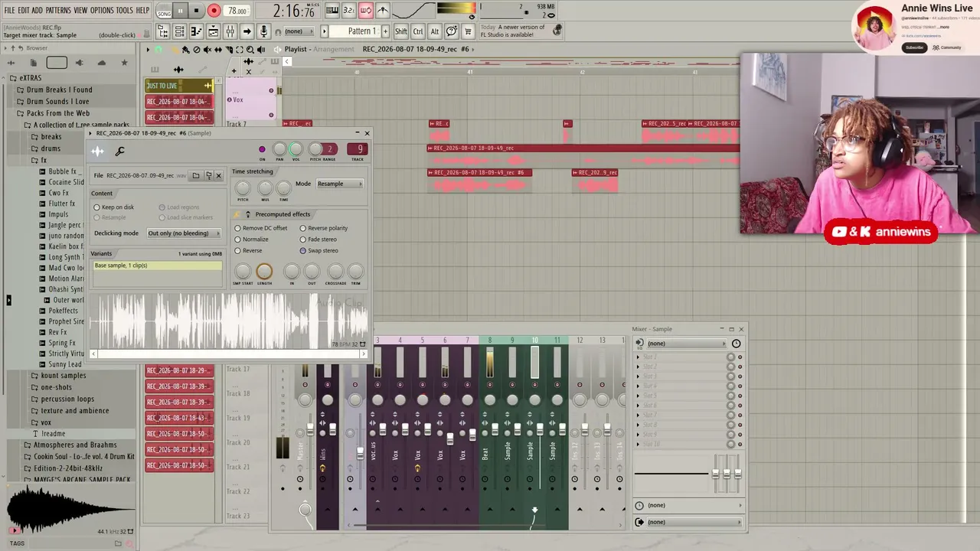This screenshot has height=551, width=980.
Task: Open the Declicking mode dropdown
Action: (x=184, y=233)
